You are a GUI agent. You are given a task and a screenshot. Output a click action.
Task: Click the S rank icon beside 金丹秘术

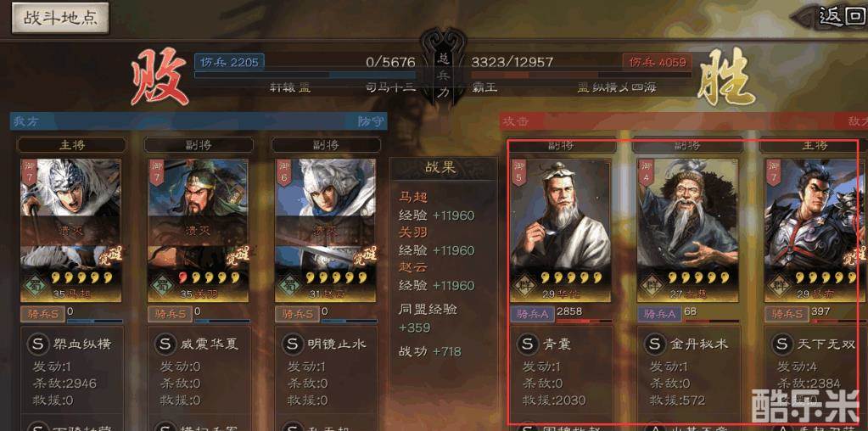click(655, 344)
